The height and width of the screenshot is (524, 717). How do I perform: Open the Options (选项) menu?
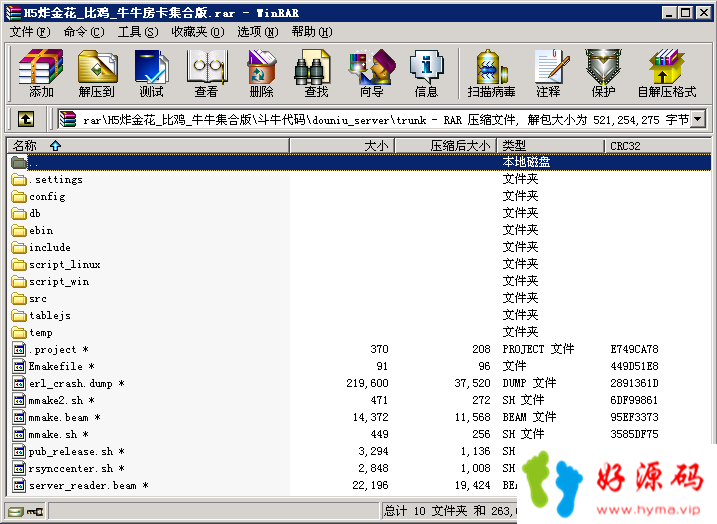(x=257, y=32)
